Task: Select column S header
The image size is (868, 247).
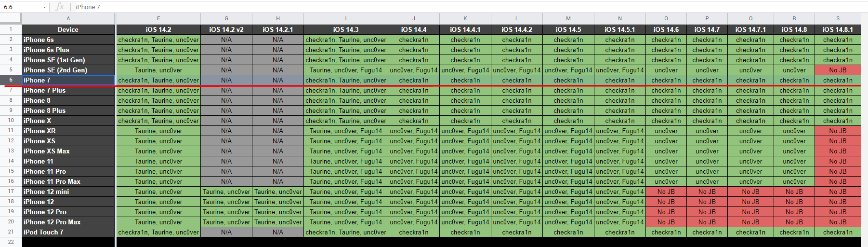Action: pyautogui.click(x=838, y=18)
